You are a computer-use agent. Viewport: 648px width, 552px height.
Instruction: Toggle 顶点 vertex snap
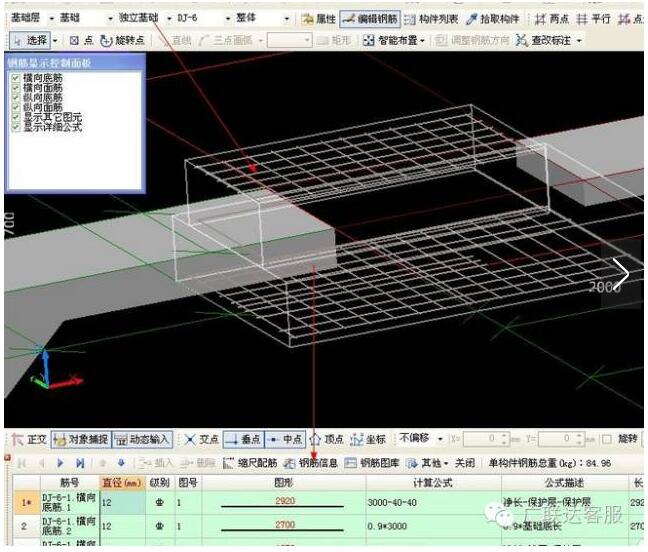click(326, 440)
